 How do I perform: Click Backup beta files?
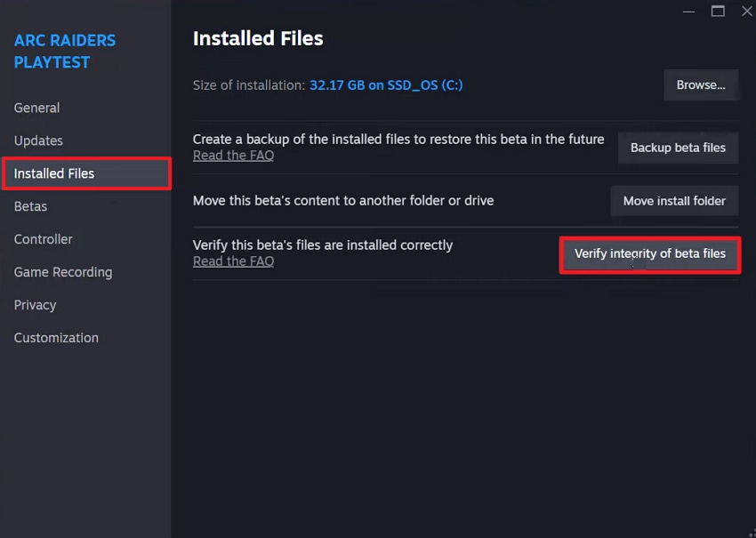tap(678, 148)
